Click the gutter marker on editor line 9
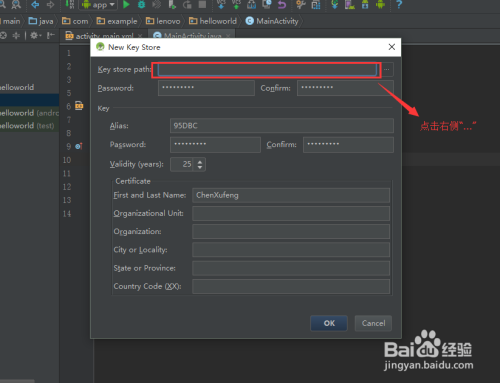Image resolution: width=500 pixels, height=383 pixels. point(79,146)
